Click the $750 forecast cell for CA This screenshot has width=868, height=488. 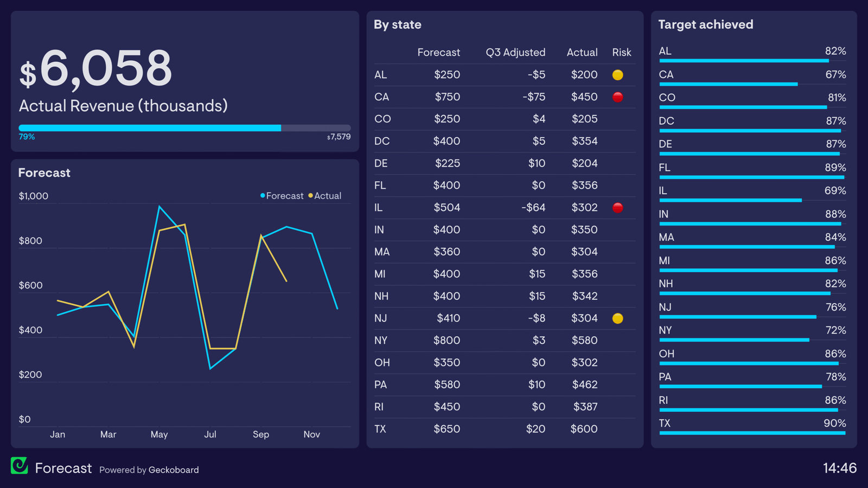pos(448,97)
